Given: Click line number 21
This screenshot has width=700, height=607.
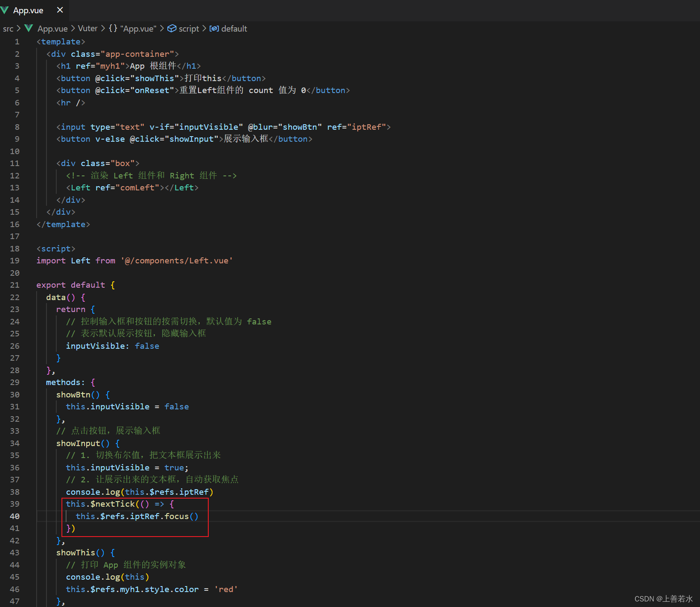Looking at the screenshot, I should pos(15,285).
